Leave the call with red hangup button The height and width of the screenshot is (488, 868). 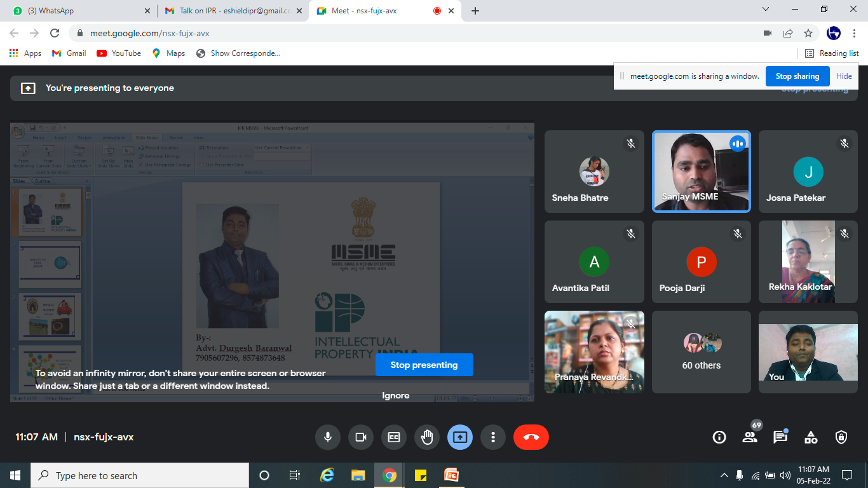tap(531, 437)
